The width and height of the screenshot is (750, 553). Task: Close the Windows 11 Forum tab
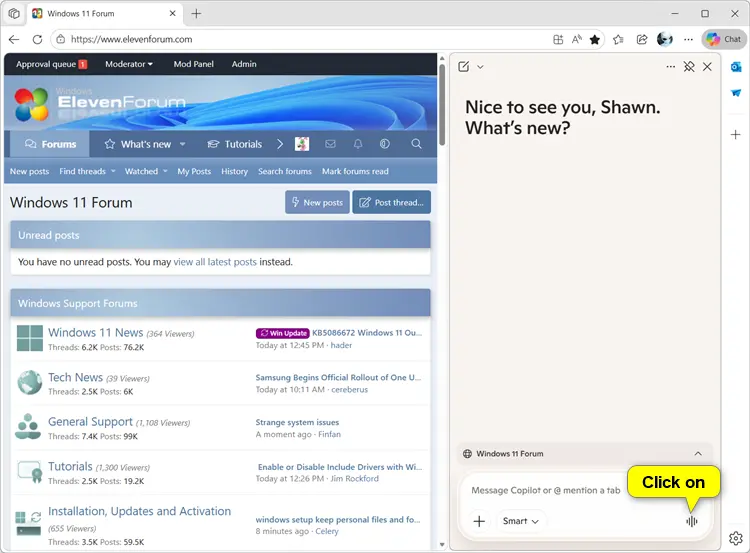(173, 13)
